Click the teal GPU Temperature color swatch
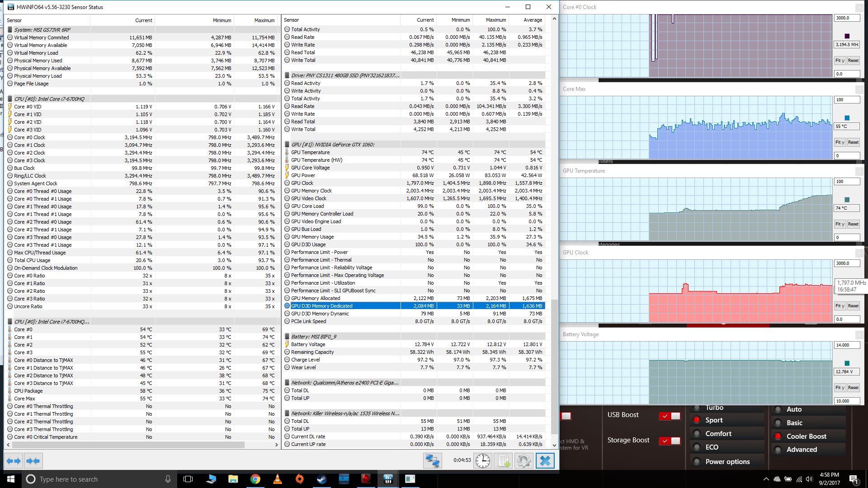This screenshot has height=488, width=868. (847, 200)
